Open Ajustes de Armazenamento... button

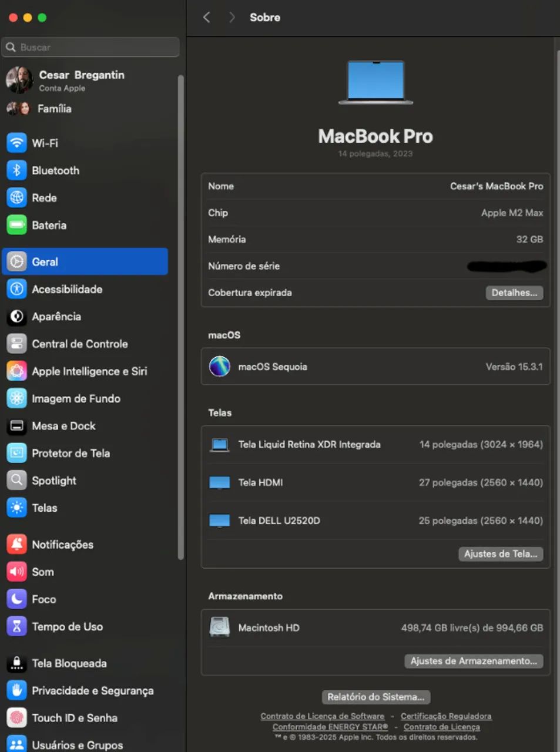coord(474,661)
